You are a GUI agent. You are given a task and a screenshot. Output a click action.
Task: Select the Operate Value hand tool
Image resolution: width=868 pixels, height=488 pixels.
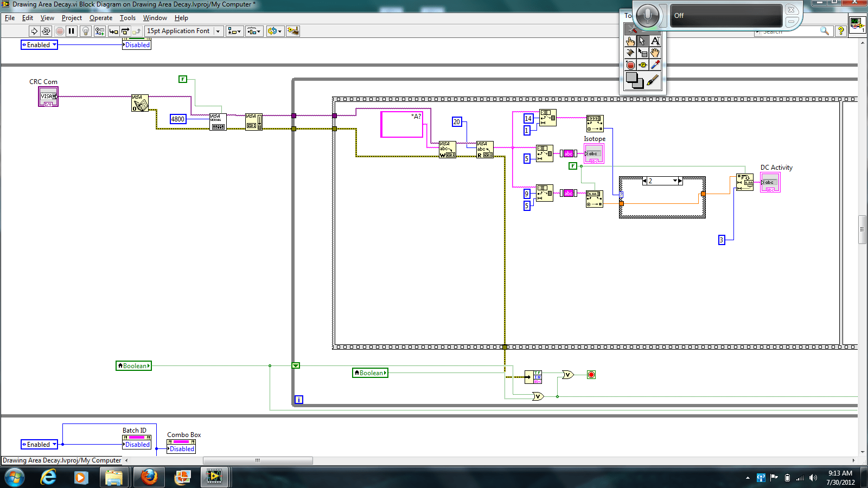click(630, 41)
